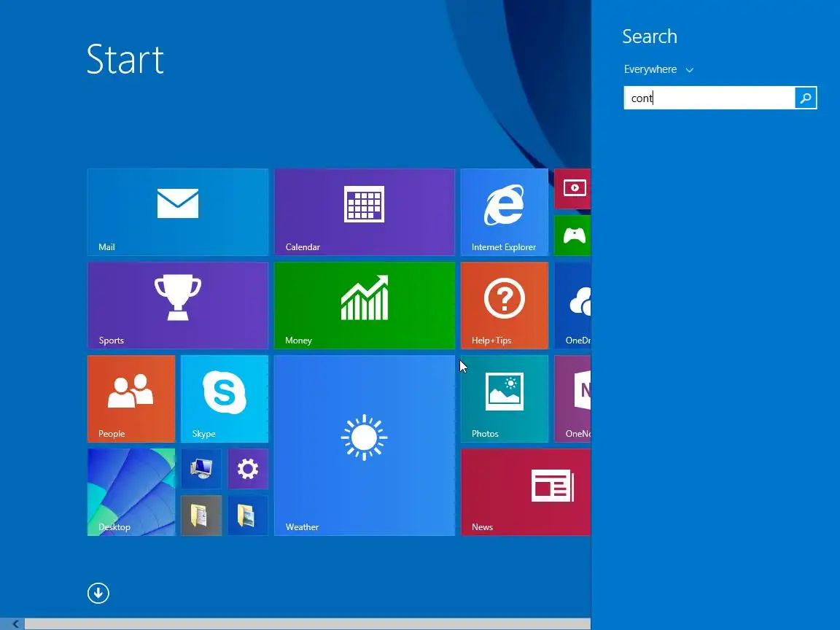Click in the search box containing "cont"
This screenshot has height=630, width=840.
pos(709,98)
